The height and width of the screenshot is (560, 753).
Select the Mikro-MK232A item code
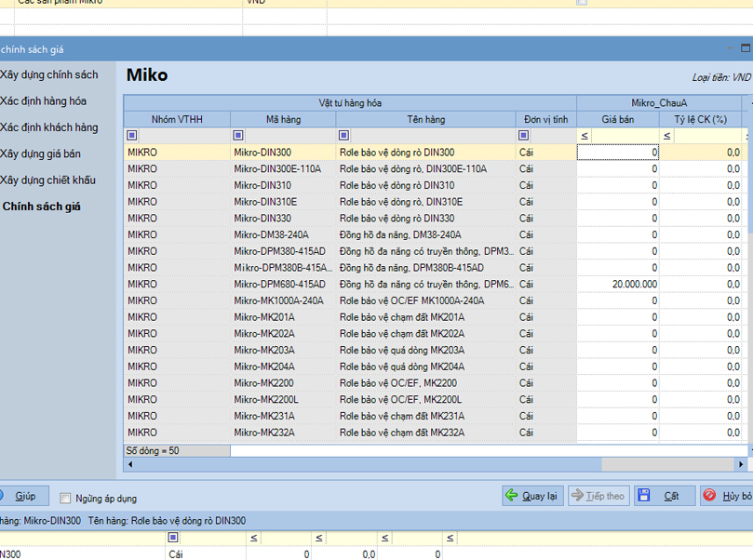pyautogui.click(x=264, y=433)
